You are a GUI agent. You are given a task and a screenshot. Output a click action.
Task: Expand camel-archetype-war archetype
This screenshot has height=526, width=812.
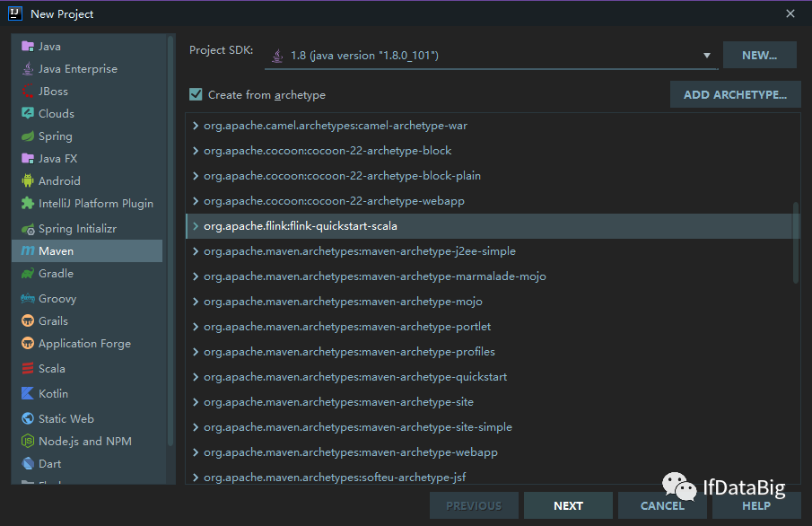tap(196, 126)
